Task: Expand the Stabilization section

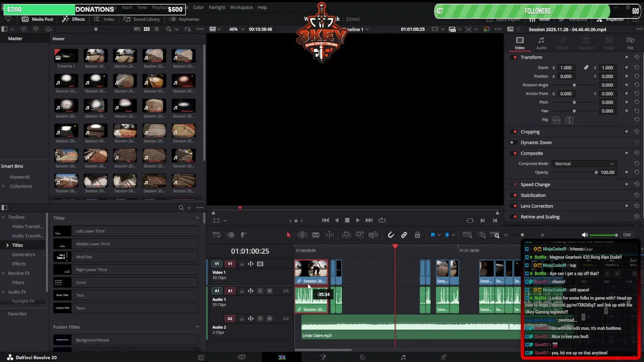Action: tap(533, 195)
